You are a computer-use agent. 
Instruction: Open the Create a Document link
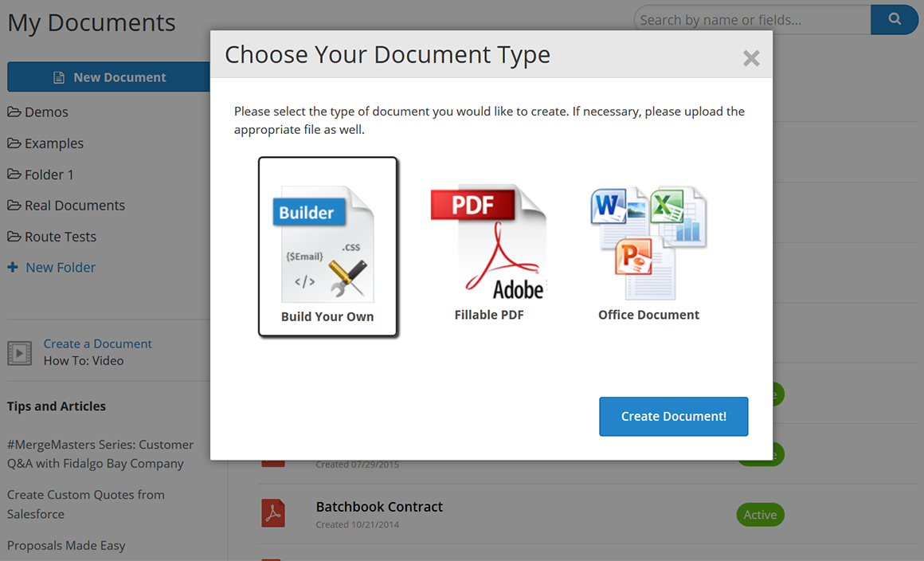click(x=97, y=343)
